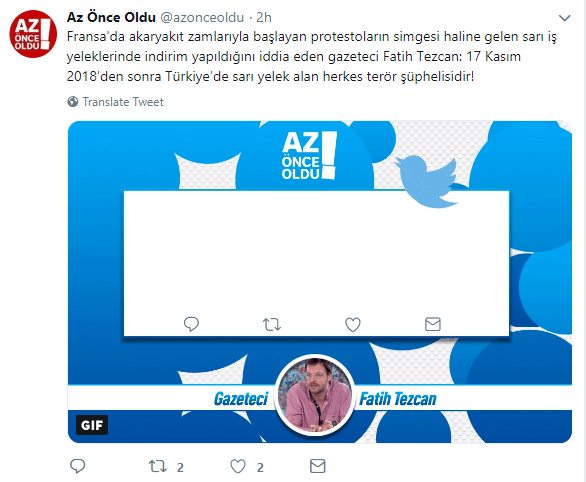Send the tweet via Direct Message envelope icon
Screen dimensions: 586x482
[318, 466]
